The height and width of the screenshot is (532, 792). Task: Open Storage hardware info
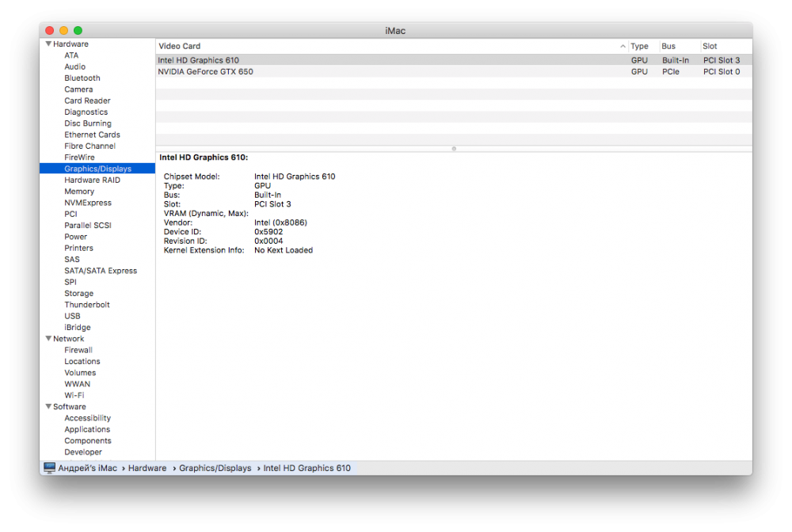pos(78,293)
